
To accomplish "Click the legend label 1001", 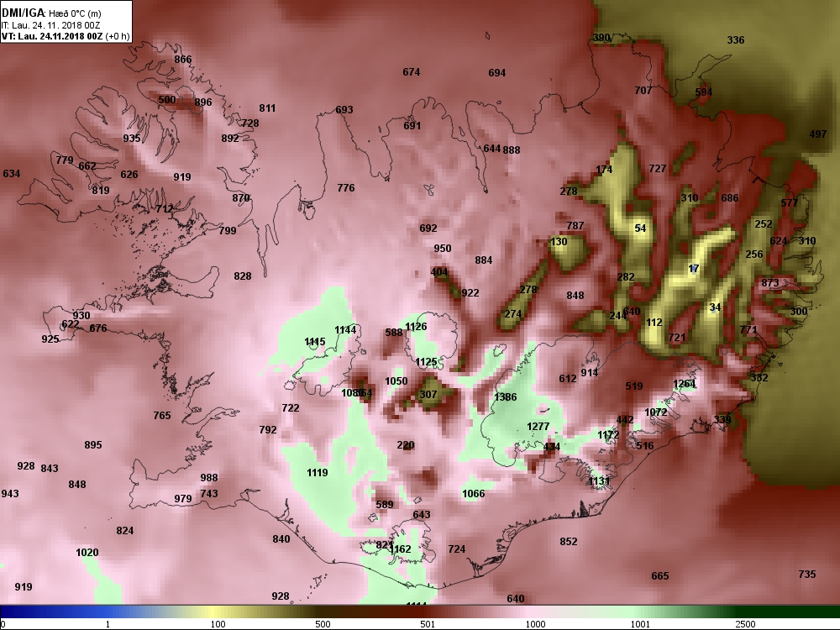I will tap(640, 624).
